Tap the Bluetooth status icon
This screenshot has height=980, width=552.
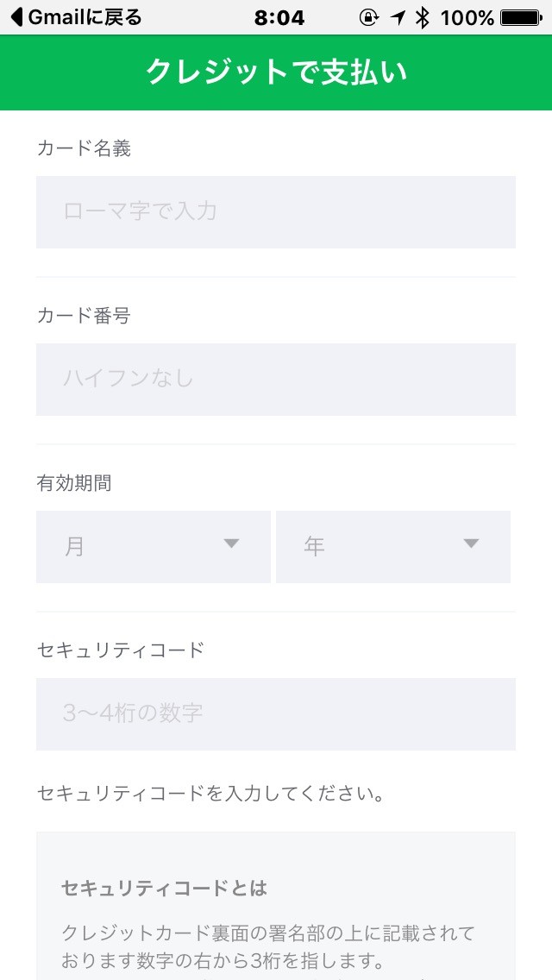tap(423, 17)
